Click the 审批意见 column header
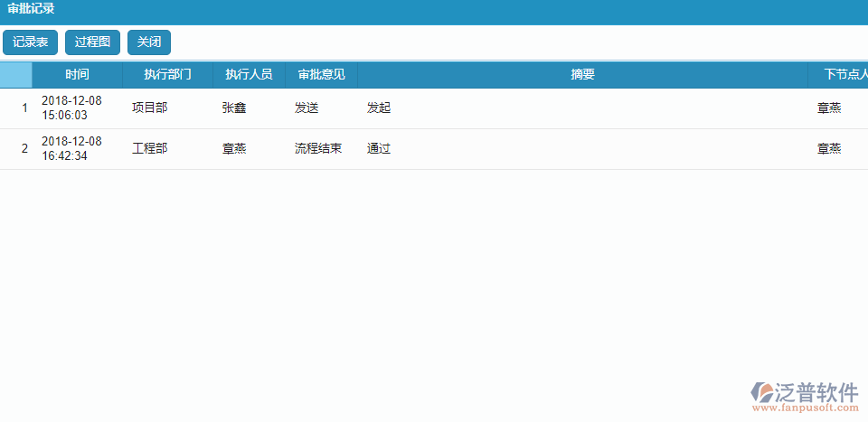Image resolution: width=868 pixels, height=422 pixels. [321, 75]
